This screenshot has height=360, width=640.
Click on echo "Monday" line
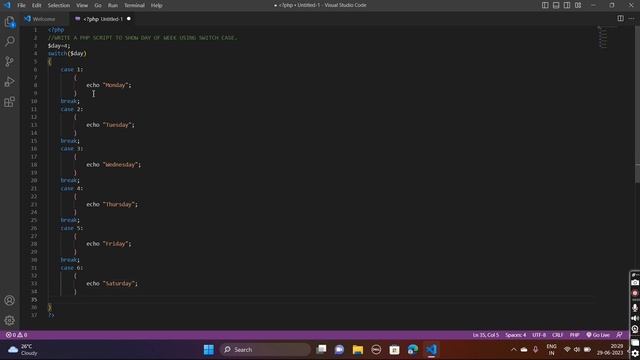point(109,85)
